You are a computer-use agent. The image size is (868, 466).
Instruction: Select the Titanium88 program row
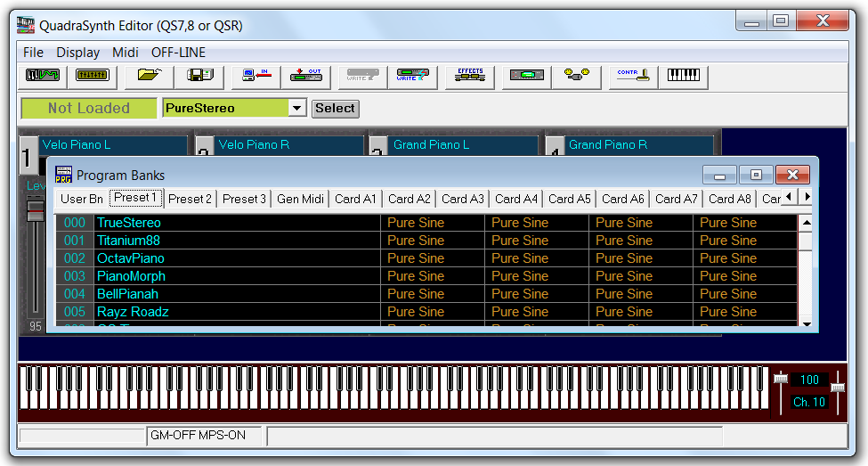[x=128, y=241]
